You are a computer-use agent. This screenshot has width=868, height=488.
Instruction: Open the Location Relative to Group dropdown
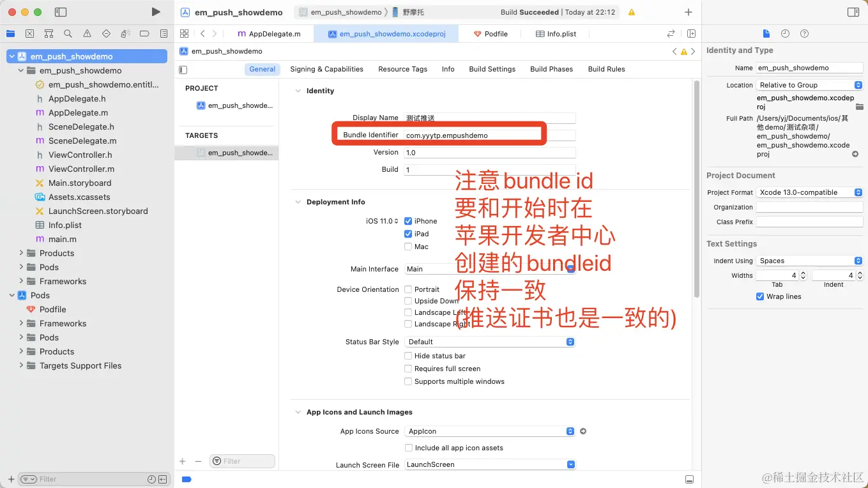(809, 85)
